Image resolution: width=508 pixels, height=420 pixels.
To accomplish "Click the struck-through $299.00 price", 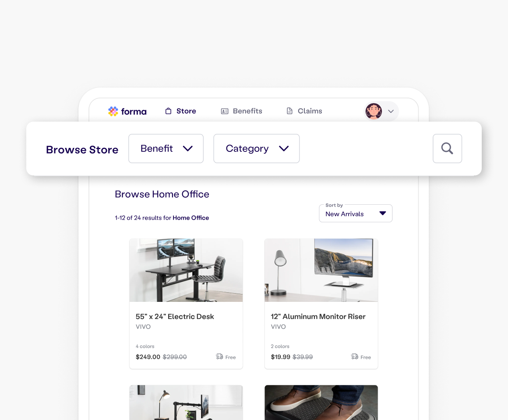I will pyautogui.click(x=175, y=357).
